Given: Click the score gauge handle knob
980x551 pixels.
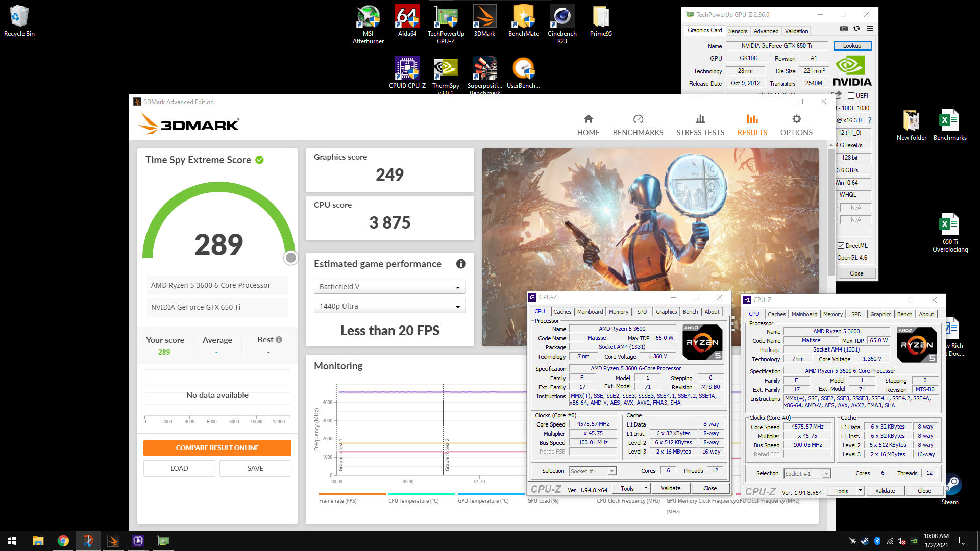Looking at the screenshot, I should tap(291, 258).
